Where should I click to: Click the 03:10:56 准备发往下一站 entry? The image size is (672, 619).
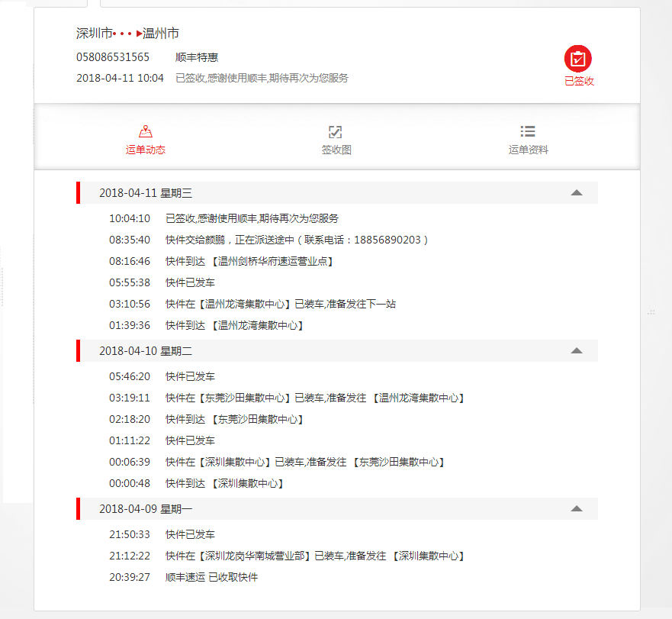point(252,304)
